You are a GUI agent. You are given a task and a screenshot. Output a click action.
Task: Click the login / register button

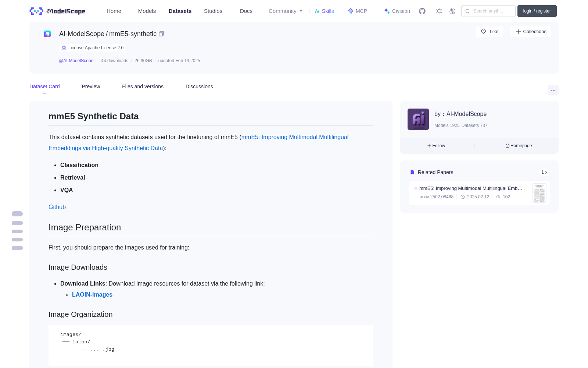(537, 11)
